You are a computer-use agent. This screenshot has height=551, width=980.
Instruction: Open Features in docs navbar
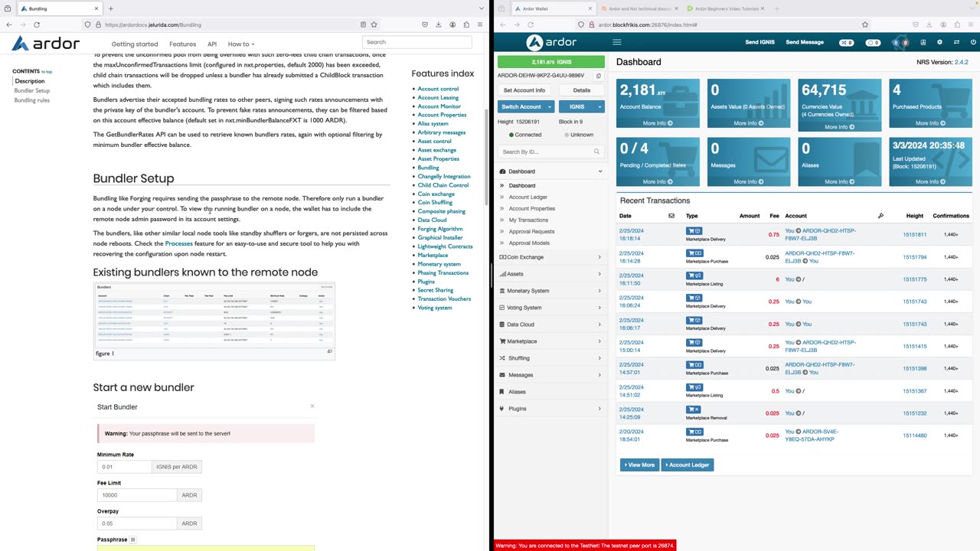coord(183,44)
